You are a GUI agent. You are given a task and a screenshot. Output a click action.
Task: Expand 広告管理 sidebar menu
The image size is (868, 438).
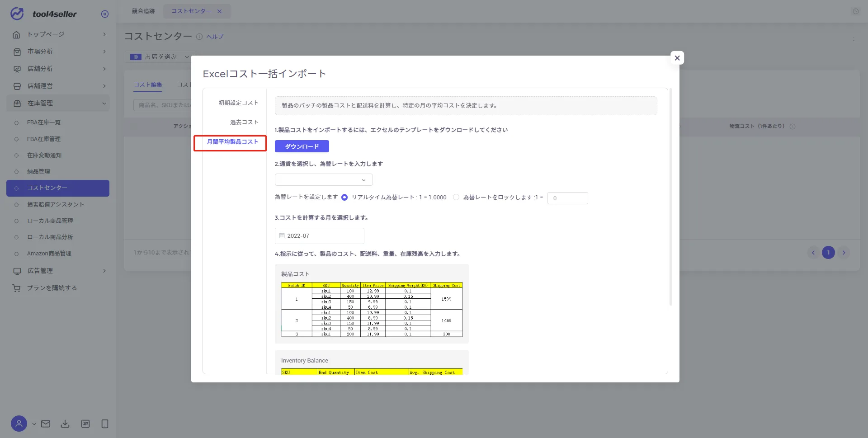click(x=59, y=271)
